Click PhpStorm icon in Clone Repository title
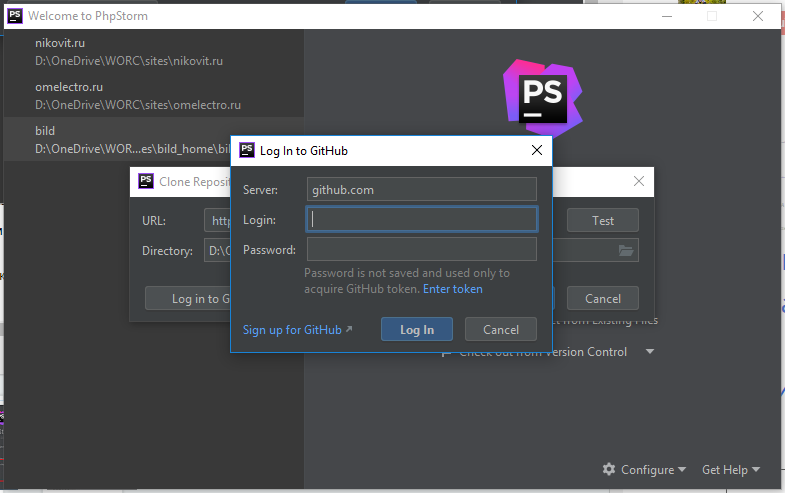The width and height of the screenshot is (785, 493). point(146,181)
